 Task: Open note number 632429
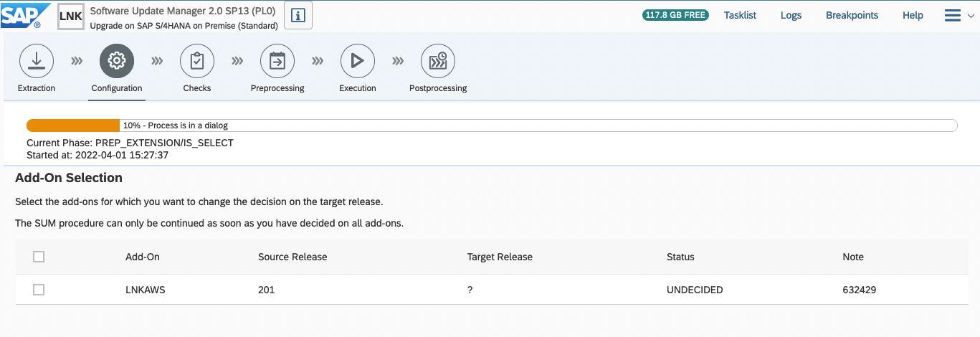pos(860,290)
